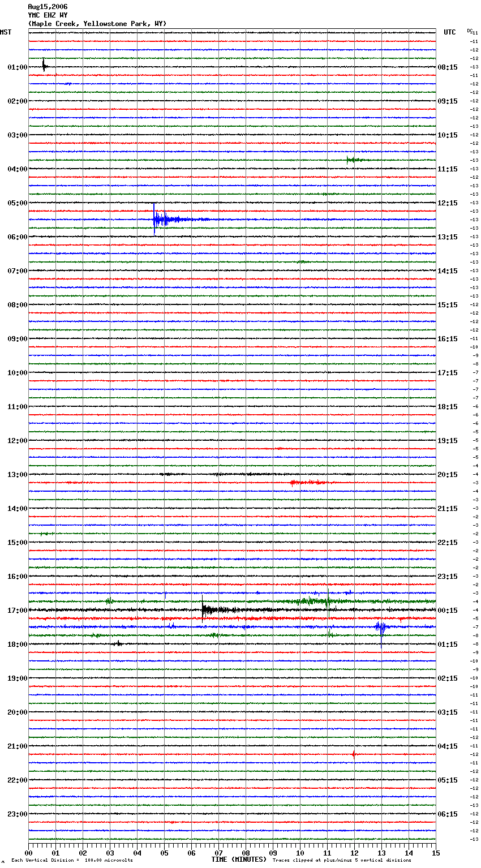Click the minute 10 tick label on the bottom axis
This screenshot has width=481, height=868.
(300, 853)
